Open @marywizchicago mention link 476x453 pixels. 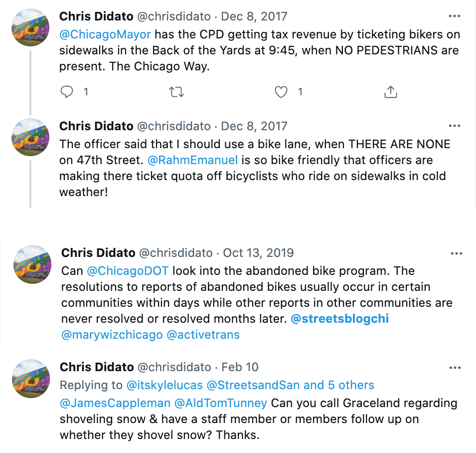112,335
